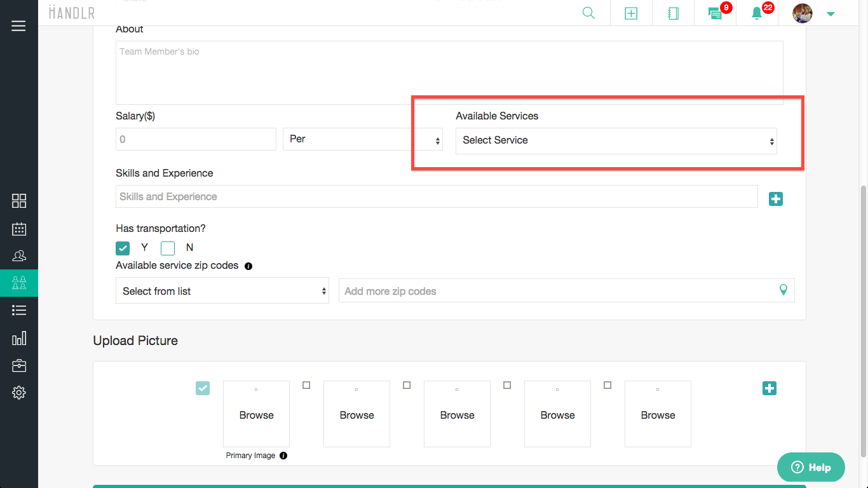Open the calendar icon in sidebar
The width and height of the screenshot is (868, 488).
tap(19, 229)
